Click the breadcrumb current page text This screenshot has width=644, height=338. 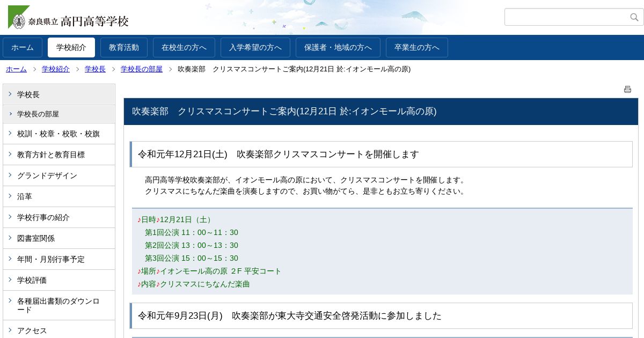click(x=294, y=69)
